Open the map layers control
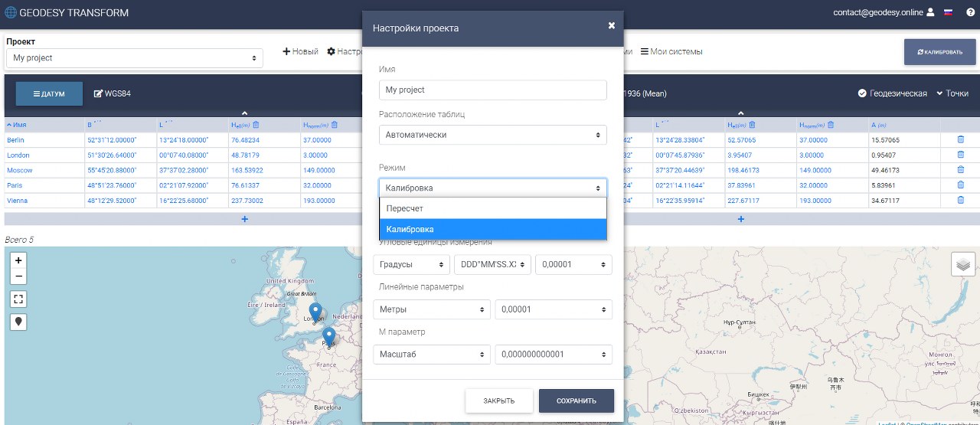980x425 pixels. pyautogui.click(x=963, y=264)
